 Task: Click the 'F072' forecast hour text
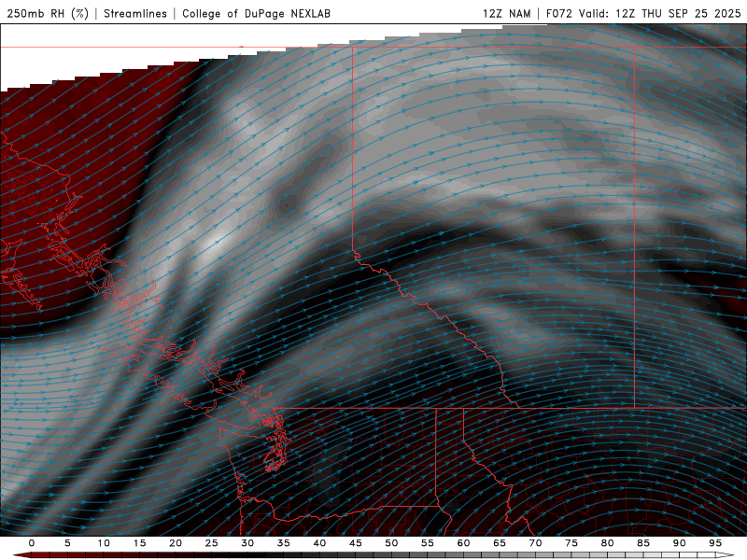pyautogui.click(x=558, y=13)
